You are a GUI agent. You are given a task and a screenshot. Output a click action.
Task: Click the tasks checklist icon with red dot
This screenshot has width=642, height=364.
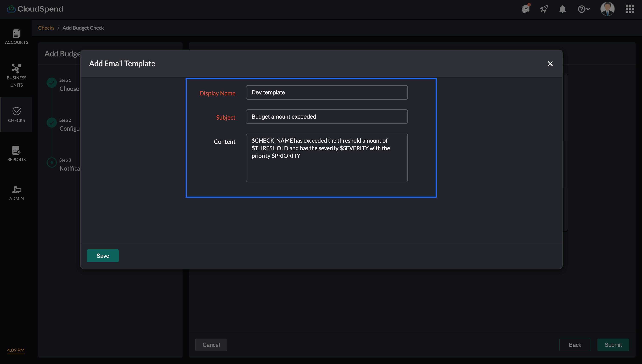click(526, 9)
